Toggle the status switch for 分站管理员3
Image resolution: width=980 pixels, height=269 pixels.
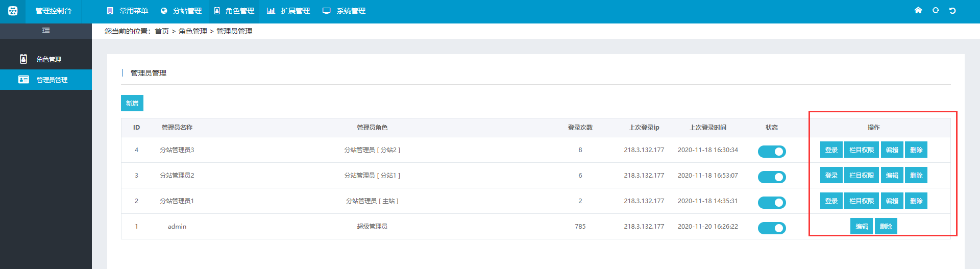tap(772, 152)
